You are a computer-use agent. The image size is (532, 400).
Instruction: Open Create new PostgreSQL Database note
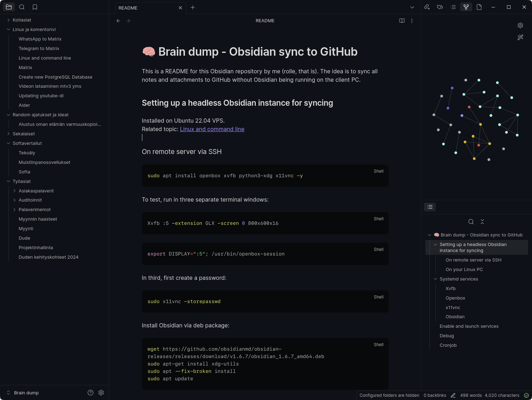click(55, 77)
